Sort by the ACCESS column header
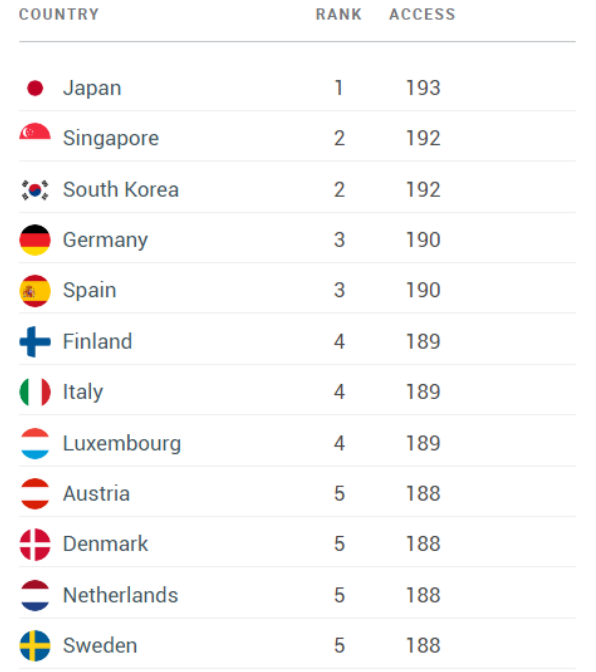Image resolution: width=596 pixels, height=672 pixels. coord(422,15)
